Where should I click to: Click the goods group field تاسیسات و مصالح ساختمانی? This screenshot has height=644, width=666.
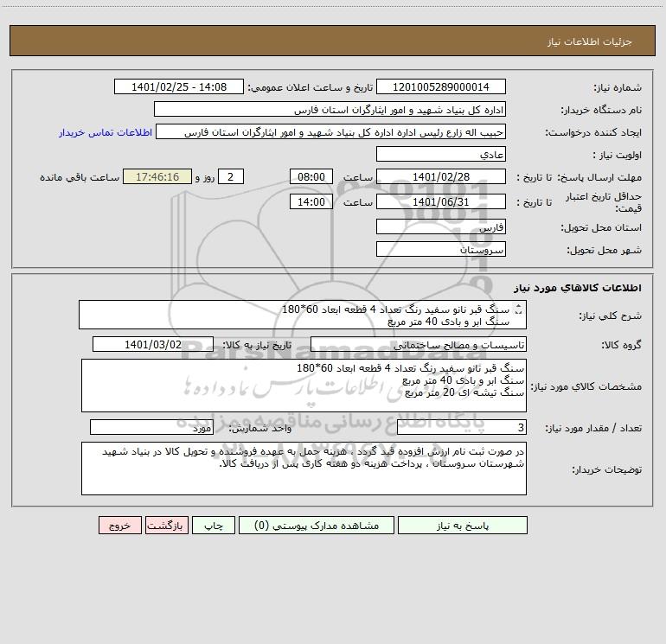[x=419, y=344]
